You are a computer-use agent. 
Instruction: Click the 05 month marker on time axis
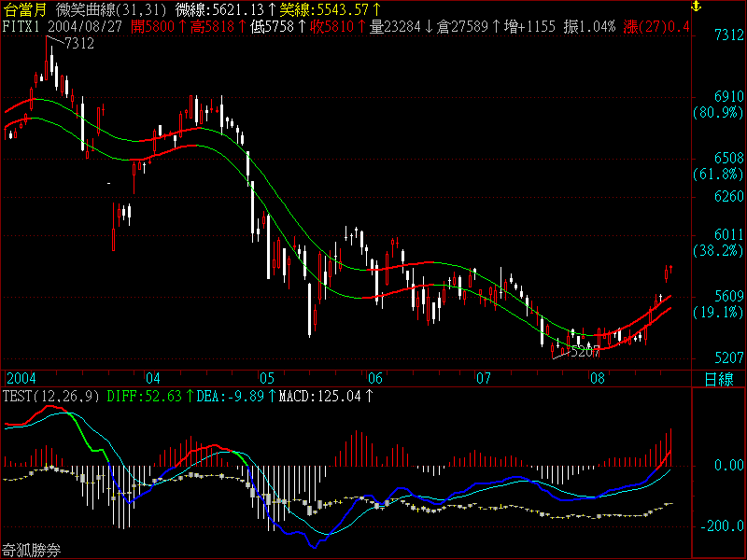pos(267,379)
